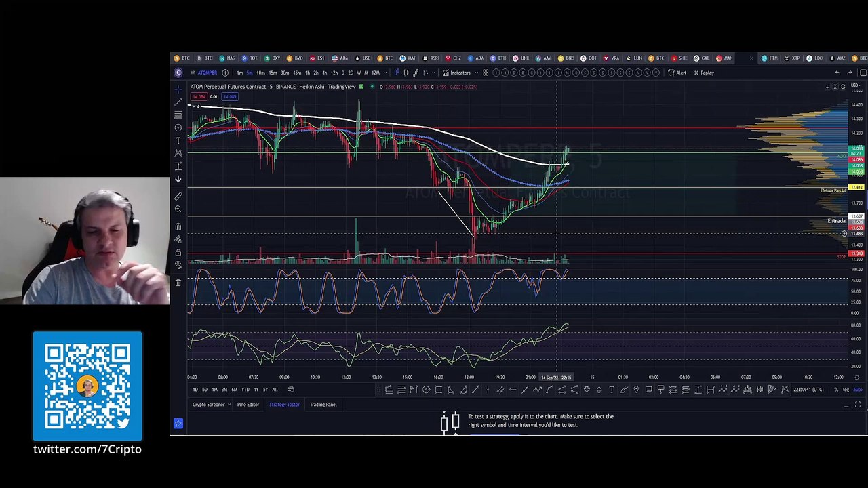Click twitter.com/7Cripto text
The height and width of the screenshot is (488, 868).
[x=87, y=449]
